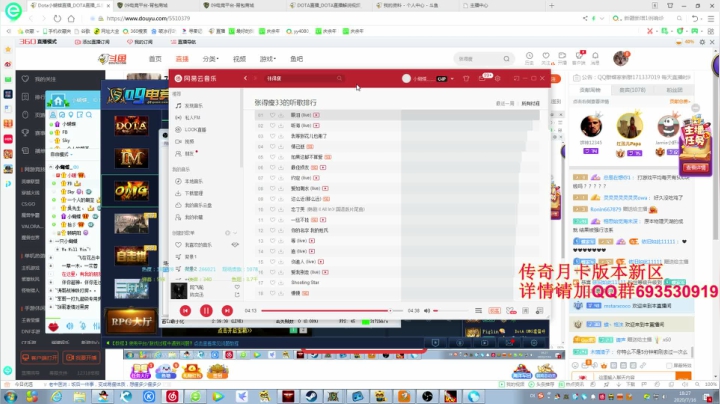Toggle heartbeat icon beside 我喜欢的音乐

[x=235, y=245]
